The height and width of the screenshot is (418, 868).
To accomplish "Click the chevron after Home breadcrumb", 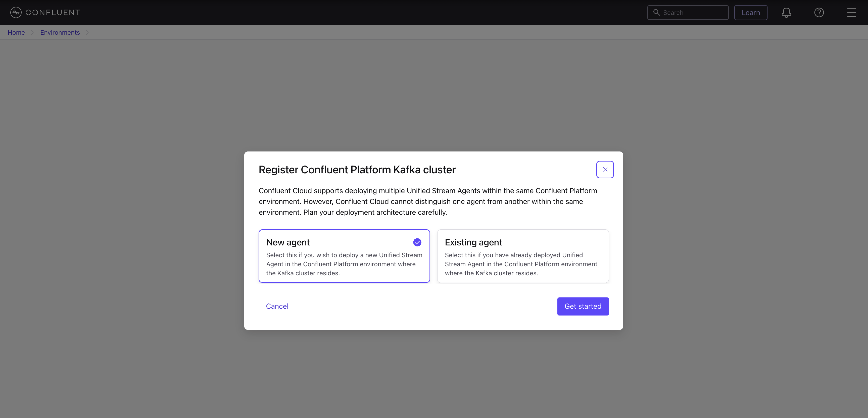I will point(32,32).
